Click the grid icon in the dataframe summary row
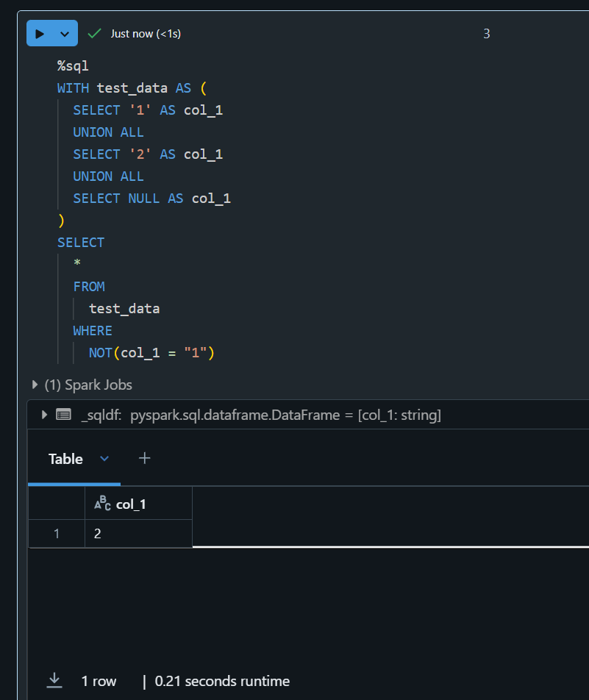 coord(63,414)
